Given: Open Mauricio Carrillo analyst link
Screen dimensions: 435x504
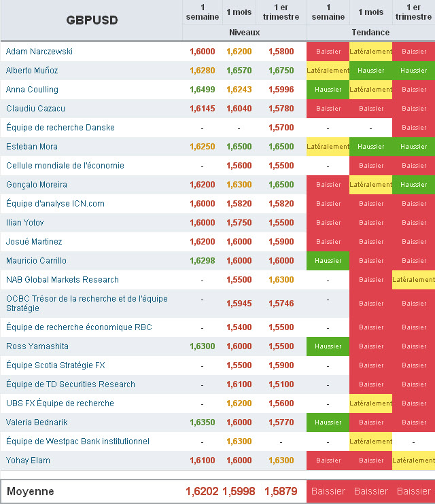Looking at the screenshot, I should tap(36, 260).
